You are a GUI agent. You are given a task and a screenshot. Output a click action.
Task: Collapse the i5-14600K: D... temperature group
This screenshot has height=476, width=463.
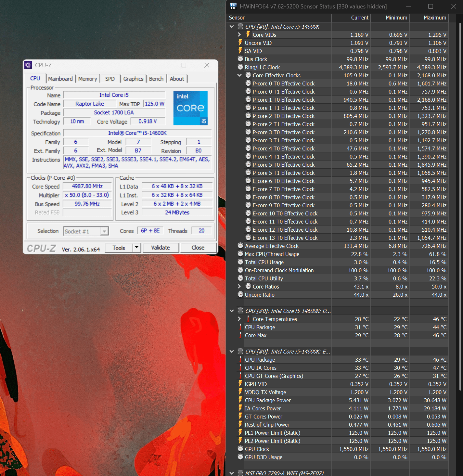pyautogui.click(x=232, y=311)
